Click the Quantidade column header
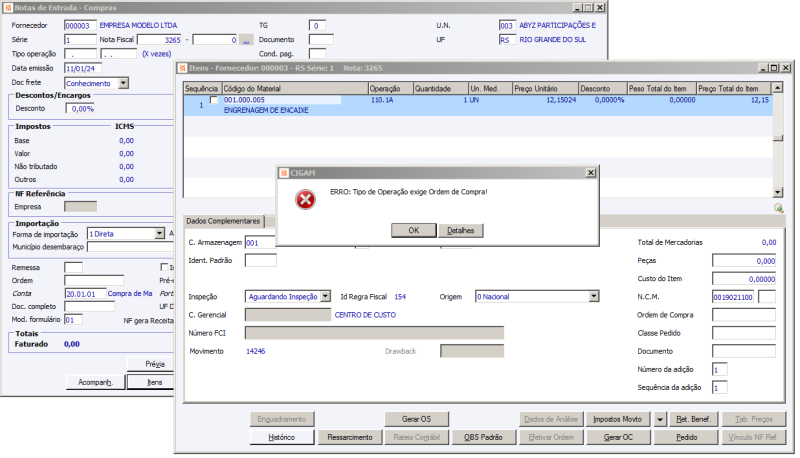This screenshot has width=800, height=458. click(441, 88)
